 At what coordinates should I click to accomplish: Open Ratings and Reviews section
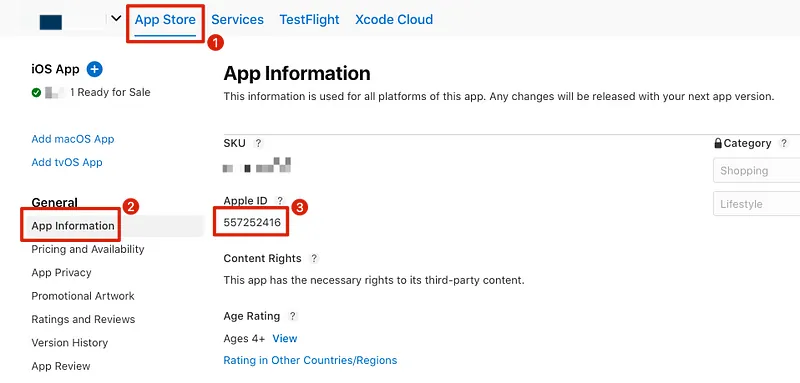83,320
